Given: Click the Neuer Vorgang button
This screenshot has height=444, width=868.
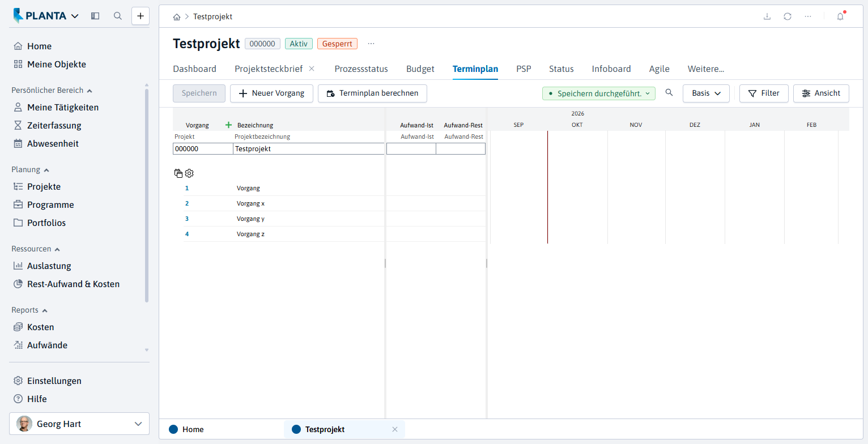Looking at the screenshot, I should [x=271, y=93].
